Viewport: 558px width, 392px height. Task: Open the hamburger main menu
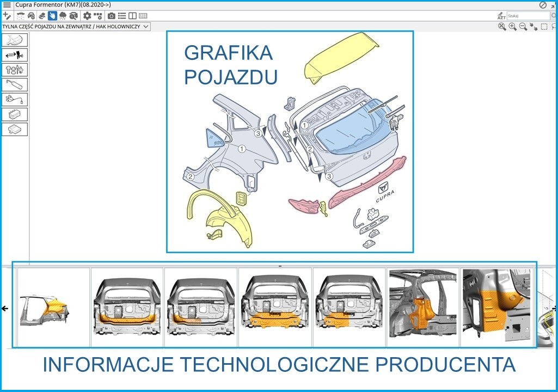[x=7, y=5]
